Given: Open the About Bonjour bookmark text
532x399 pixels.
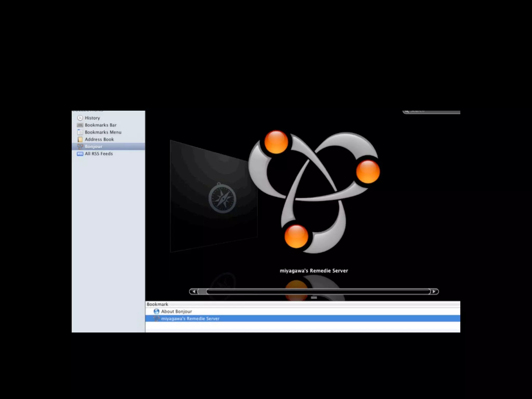Looking at the screenshot, I should click(176, 311).
